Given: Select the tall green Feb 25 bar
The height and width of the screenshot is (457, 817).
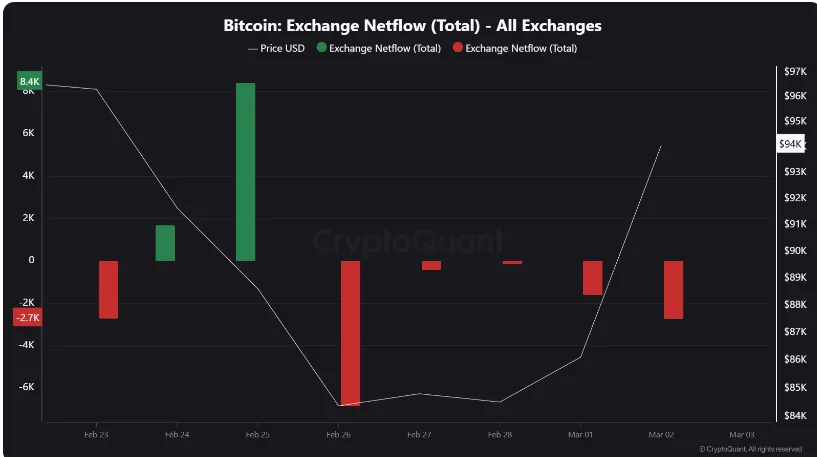Looking at the screenshot, I should point(245,172).
